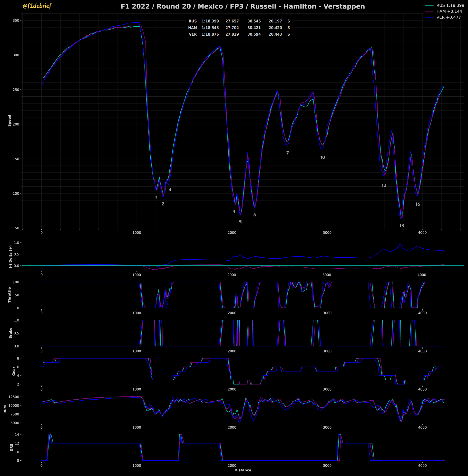Click the 350 tick on Speed axis
This screenshot has height=476, width=468.
(x=16, y=21)
